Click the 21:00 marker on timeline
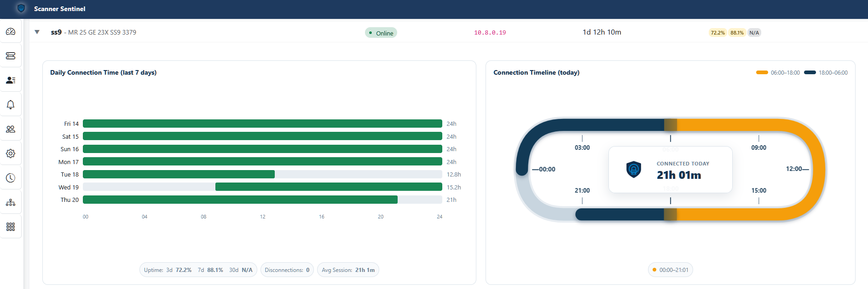868x289 pixels. click(582, 190)
